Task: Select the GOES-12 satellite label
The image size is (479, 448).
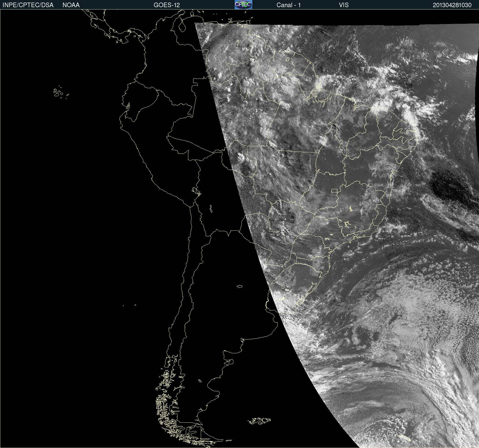Action: click(x=167, y=5)
